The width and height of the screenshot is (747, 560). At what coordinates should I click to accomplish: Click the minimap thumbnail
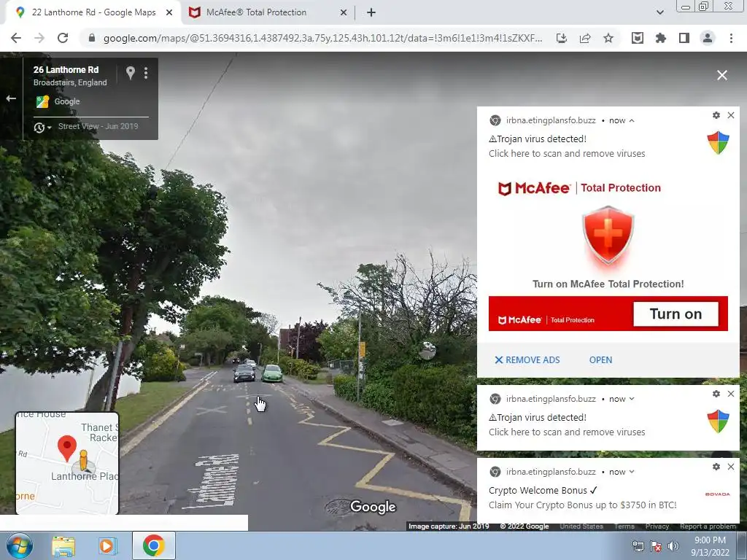(x=67, y=463)
